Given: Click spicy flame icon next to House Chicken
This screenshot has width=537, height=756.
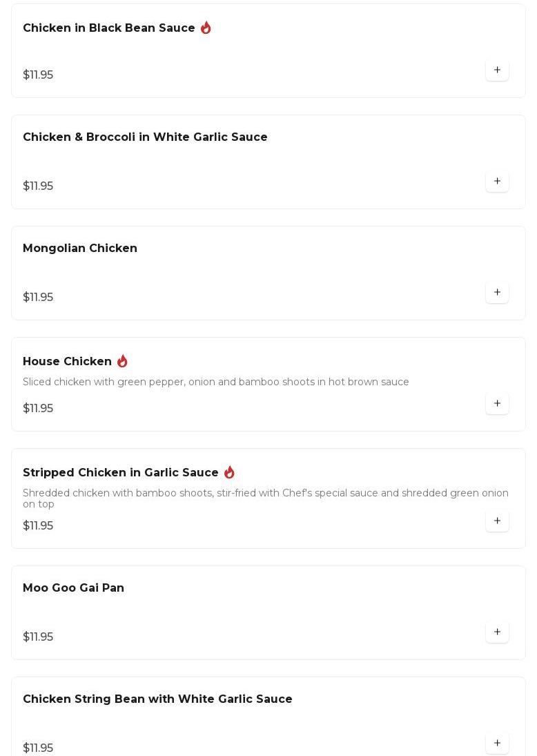Looking at the screenshot, I should [x=122, y=360].
